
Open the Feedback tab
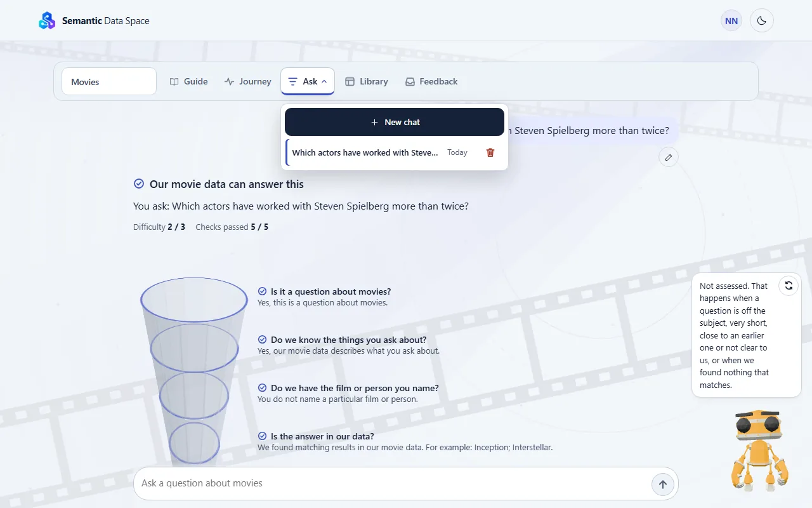[431, 81]
